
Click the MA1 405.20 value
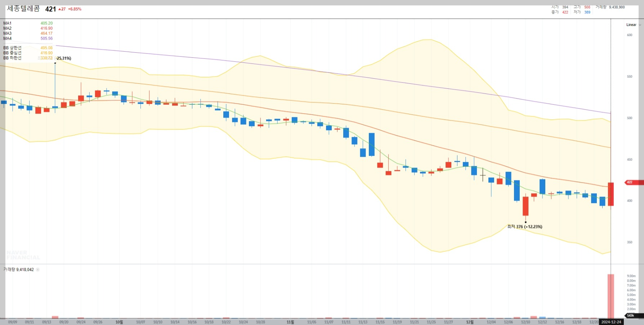click(x=46, y=23)
